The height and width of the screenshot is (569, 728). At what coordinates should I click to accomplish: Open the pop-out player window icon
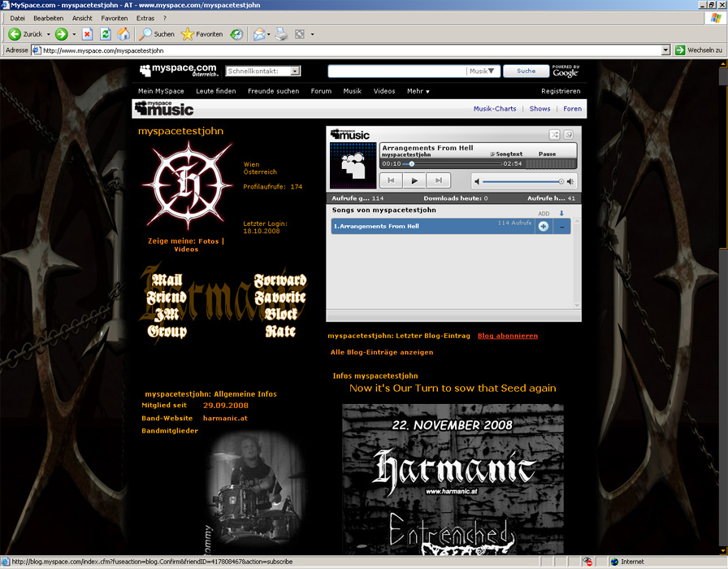click(569, 135)
